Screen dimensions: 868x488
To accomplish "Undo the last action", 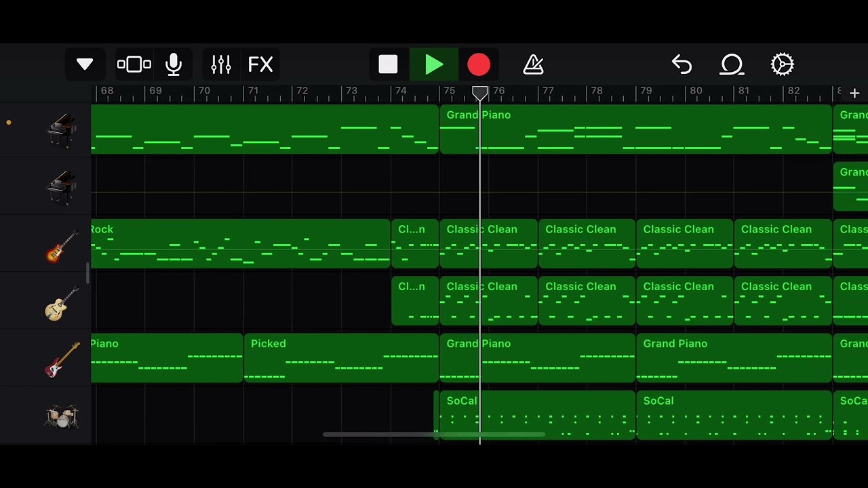I will tap(682, 64).
